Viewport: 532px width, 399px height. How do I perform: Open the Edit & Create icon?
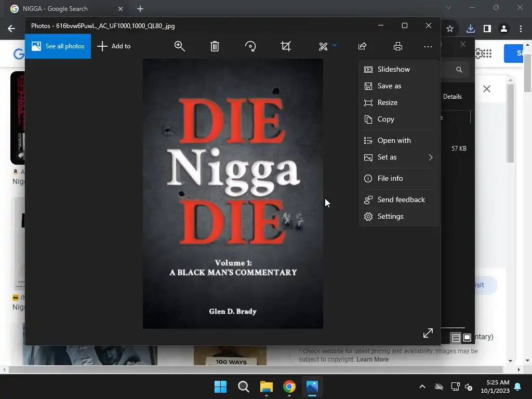[323, 46]
